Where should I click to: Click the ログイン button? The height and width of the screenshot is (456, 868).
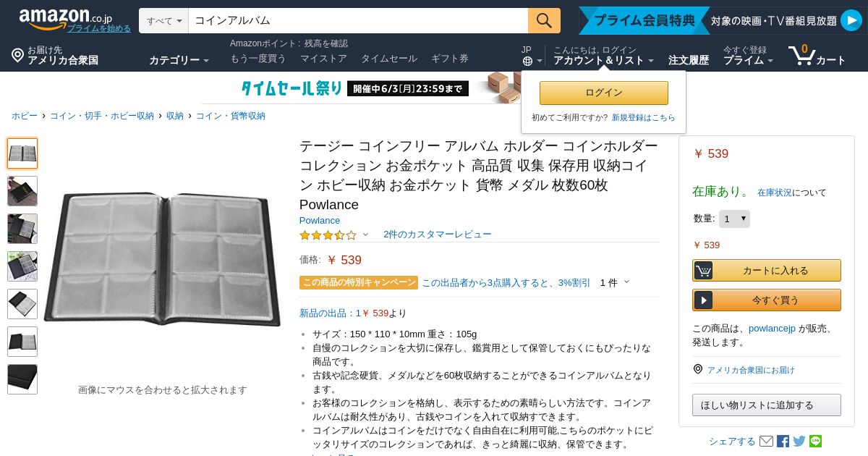604,93
